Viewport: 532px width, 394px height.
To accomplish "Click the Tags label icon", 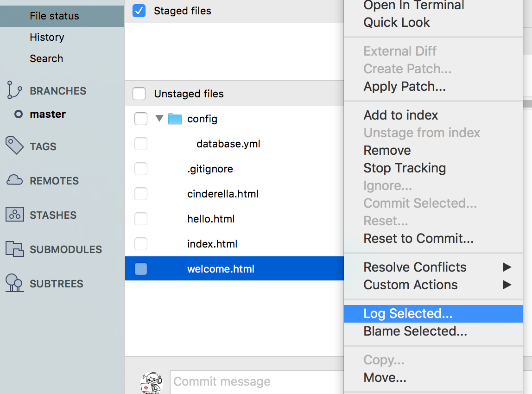I will tap(15, 146).
